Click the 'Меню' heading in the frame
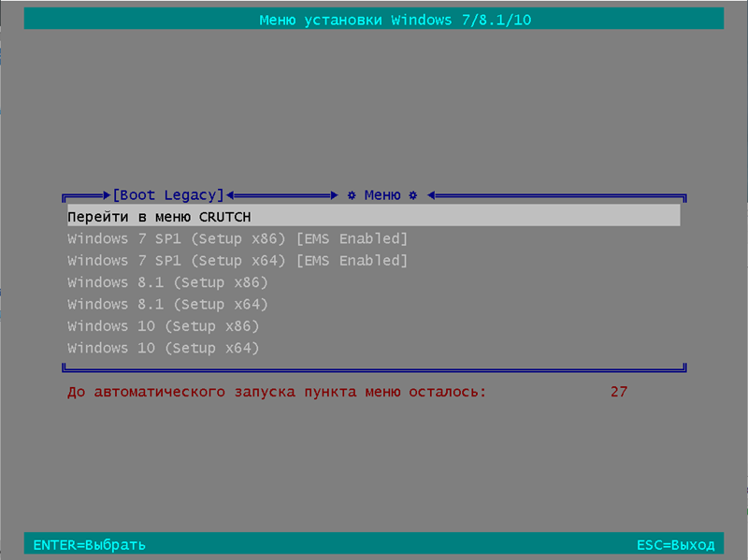The width and height of the screenshot is (748, 560). tap(382, 195)
